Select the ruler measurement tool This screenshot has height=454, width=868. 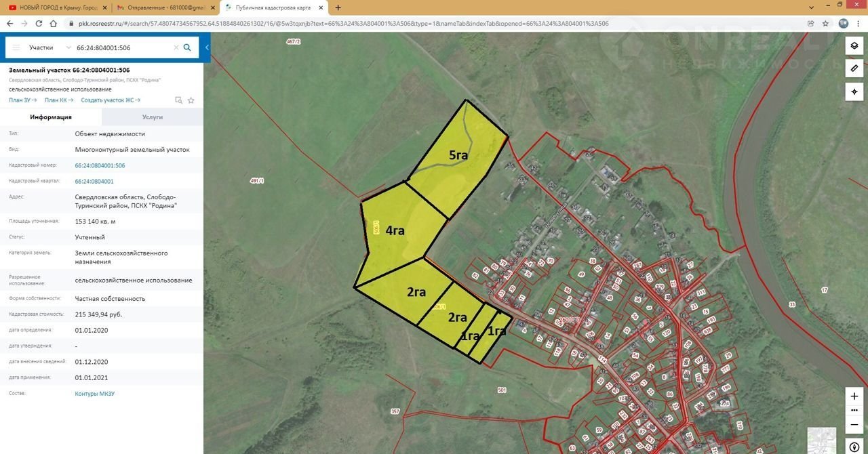(x=854, y=68)
